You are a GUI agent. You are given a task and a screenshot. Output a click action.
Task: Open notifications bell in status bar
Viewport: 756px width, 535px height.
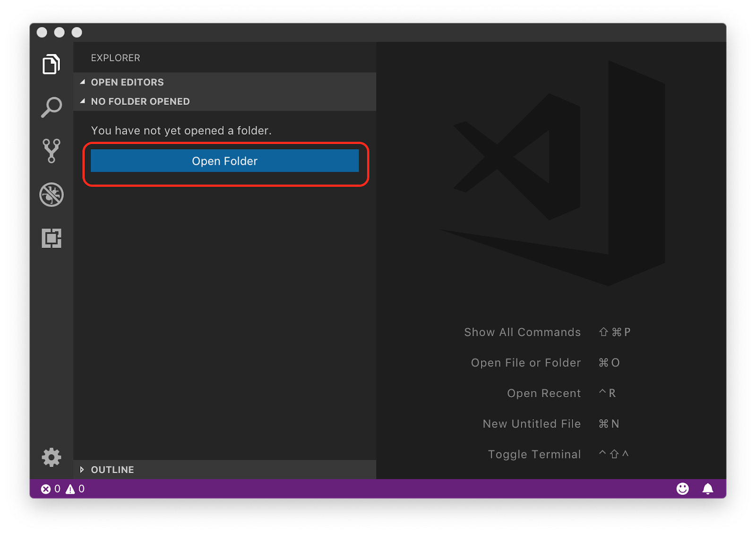pyautogui.click(x=707, y=489)
